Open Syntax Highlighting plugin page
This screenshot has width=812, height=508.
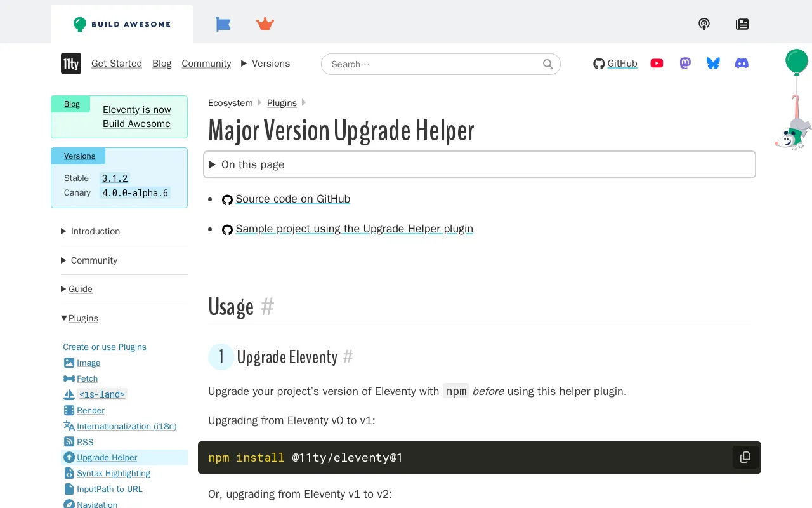pyautogui.click(x=114, y=473)
